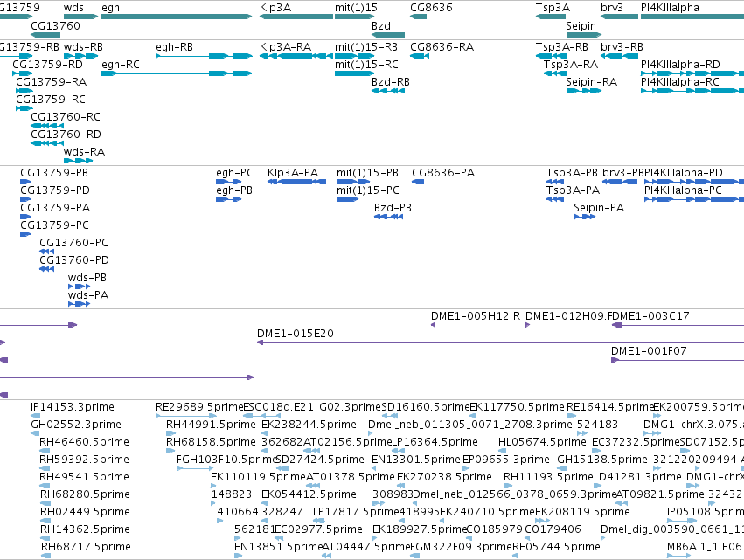Select the mit(1)15 gene feature

click(354, 17)
